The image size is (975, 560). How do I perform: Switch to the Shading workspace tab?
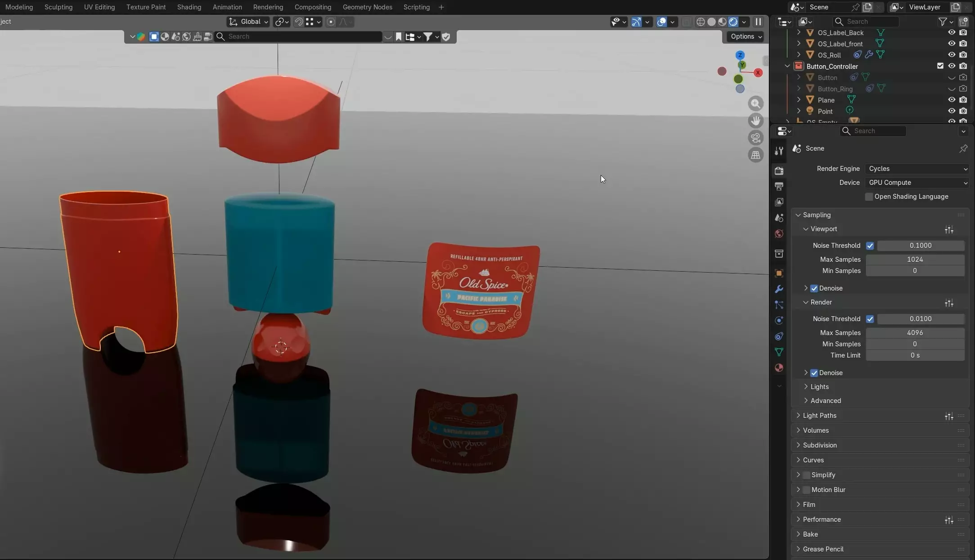[x=189, y=7]
